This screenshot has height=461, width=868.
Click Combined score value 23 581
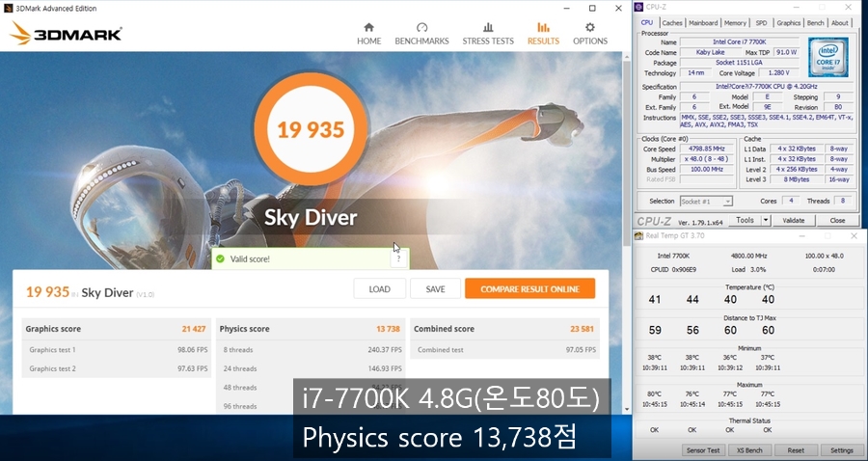click(x=582, y=329)
